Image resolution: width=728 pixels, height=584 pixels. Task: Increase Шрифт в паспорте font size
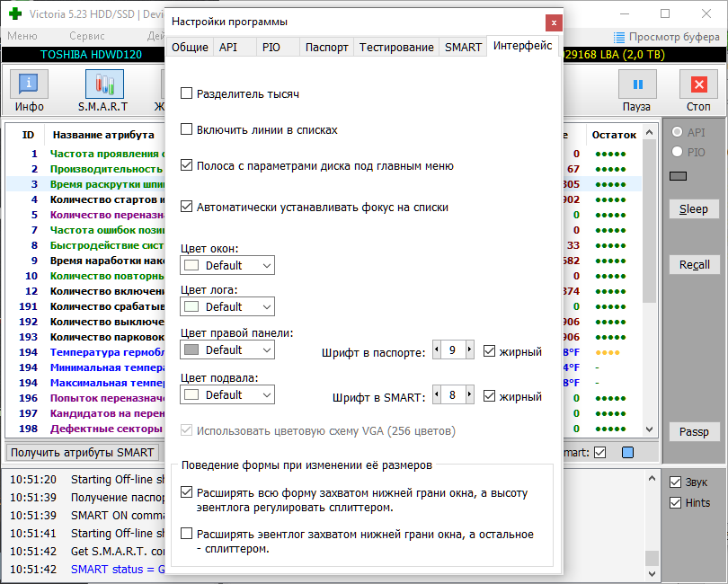point(469,350)
